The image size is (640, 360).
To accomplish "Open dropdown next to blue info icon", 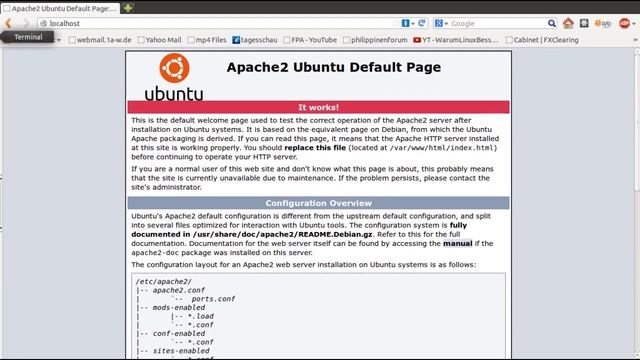I will pyautogui.click(x=413, y=24).
